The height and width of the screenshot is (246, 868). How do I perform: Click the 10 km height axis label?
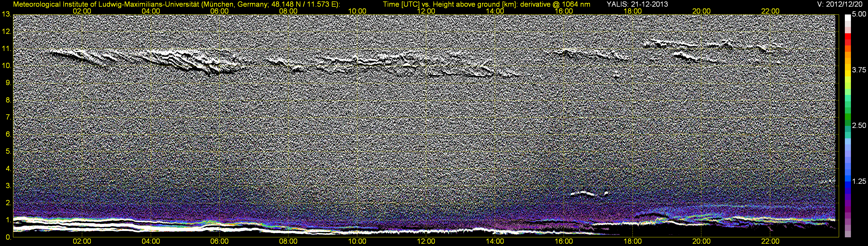[x=6, y=66]
